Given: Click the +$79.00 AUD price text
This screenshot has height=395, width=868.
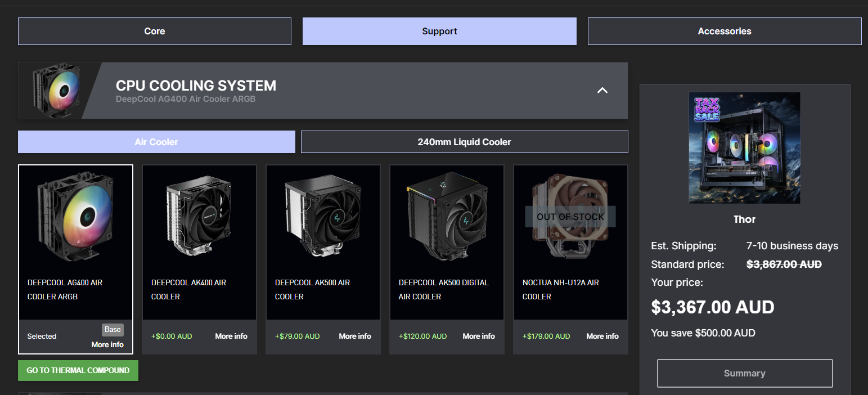Looking at the screenshot, I should [298, 336].
